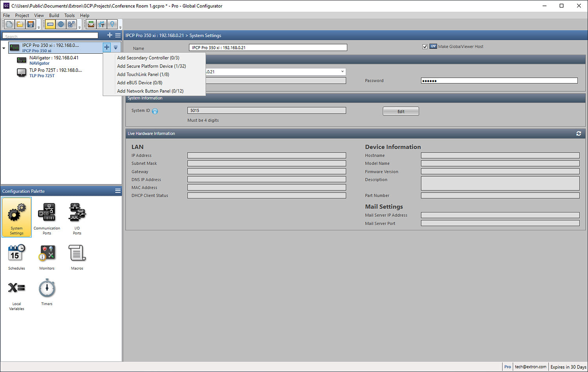Click the Hostname field

click(x=500, y=155)
